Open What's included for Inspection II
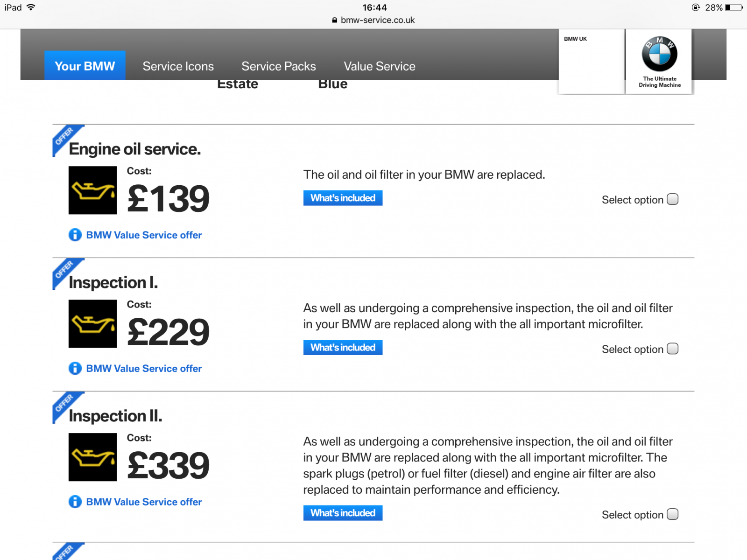Screen dimensions: 747x560 (x=343, y=513)
